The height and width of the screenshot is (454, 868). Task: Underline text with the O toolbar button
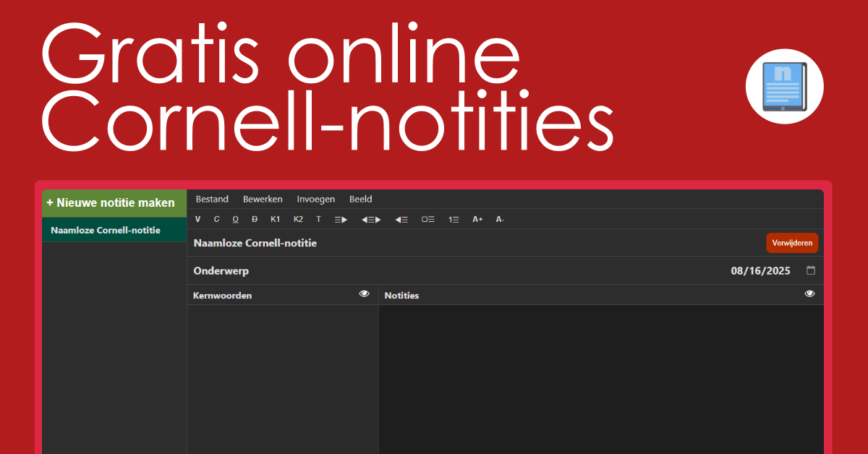tap(236, 219)
